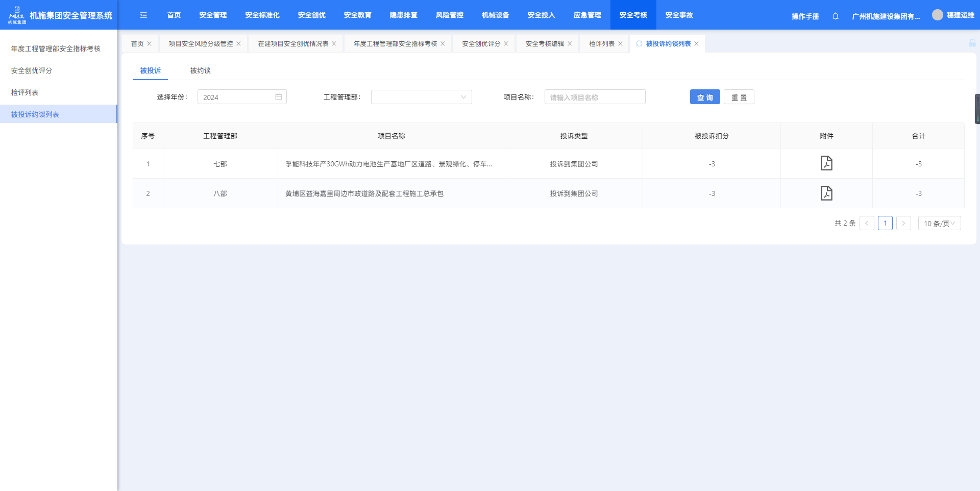Close the 安全创优评分 tab

[506, 44]
